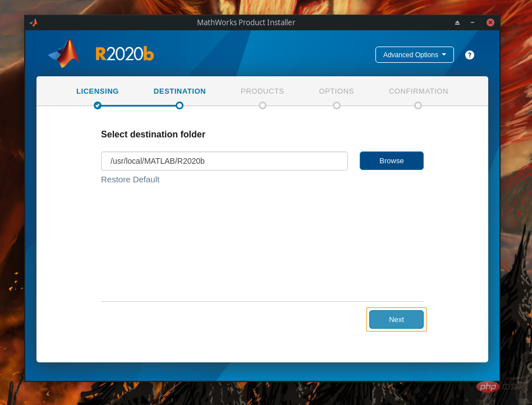This screenshot has width=532, height=405.
Task: Click the destination folder path field
Action: (x=224, y=161)
